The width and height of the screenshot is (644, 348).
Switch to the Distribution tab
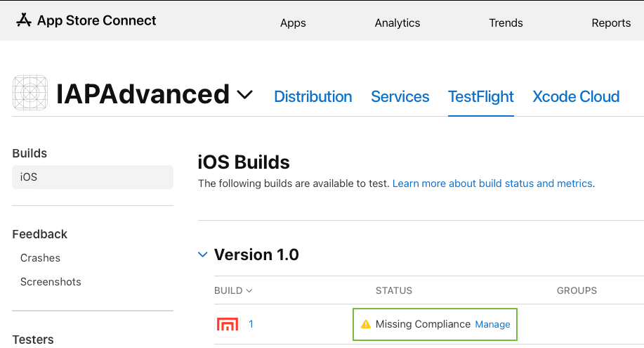313,97
